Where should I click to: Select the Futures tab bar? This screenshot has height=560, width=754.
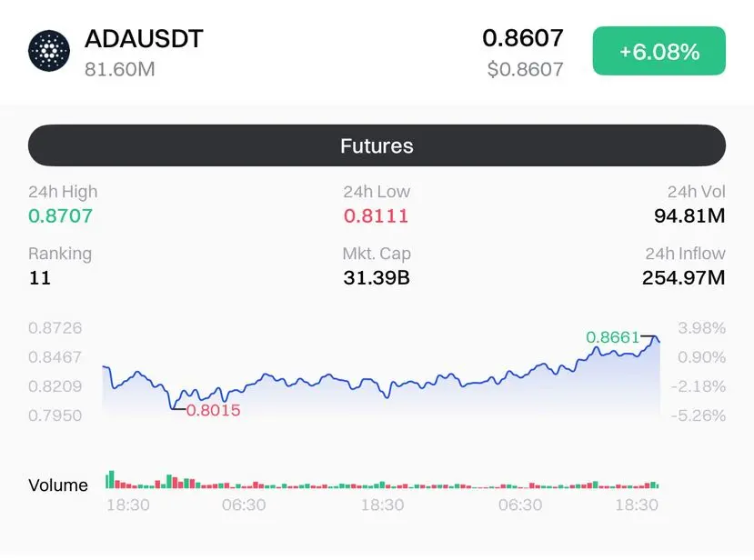(x=377, y=145)
